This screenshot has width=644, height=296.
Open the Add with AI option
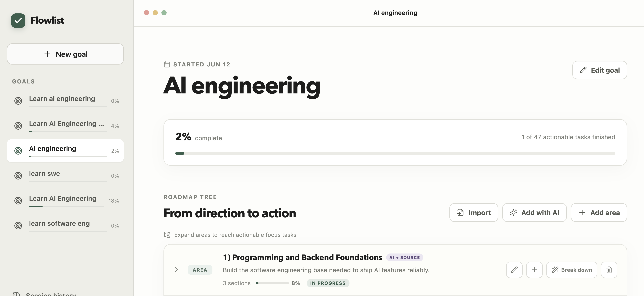534,212
